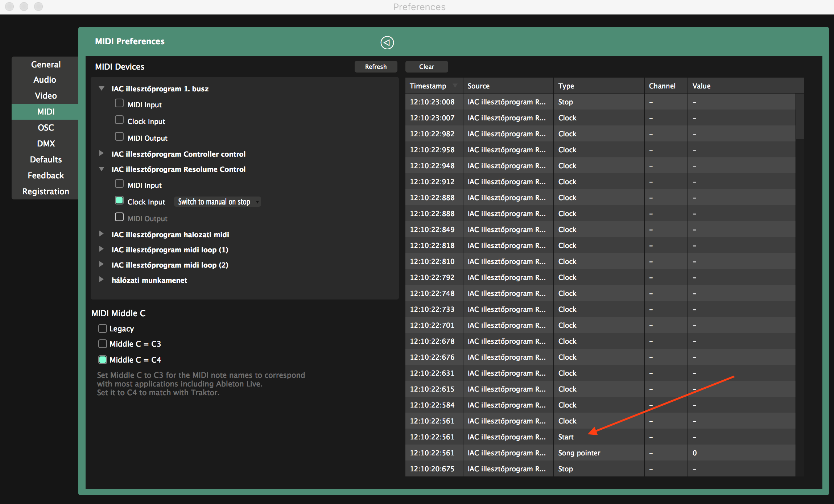Go to the Audio preferences tab
Image resolution: width=834 pixels, height=504 pixels.
pos(45,80)
